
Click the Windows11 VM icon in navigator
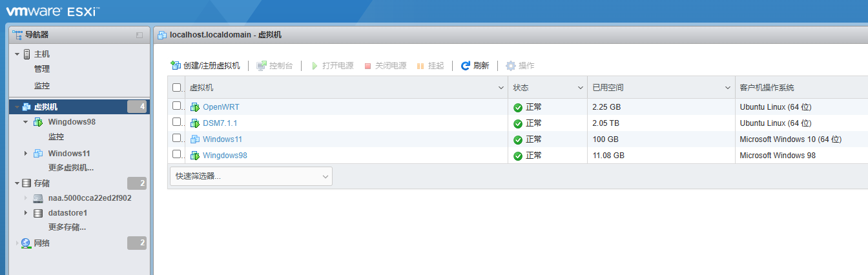click(38, 153)
